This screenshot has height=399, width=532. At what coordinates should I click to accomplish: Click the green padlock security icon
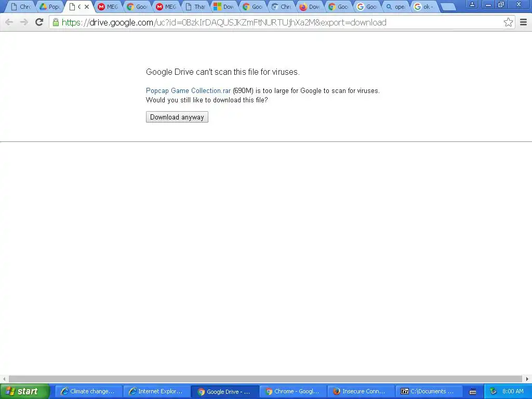point(56,22)
